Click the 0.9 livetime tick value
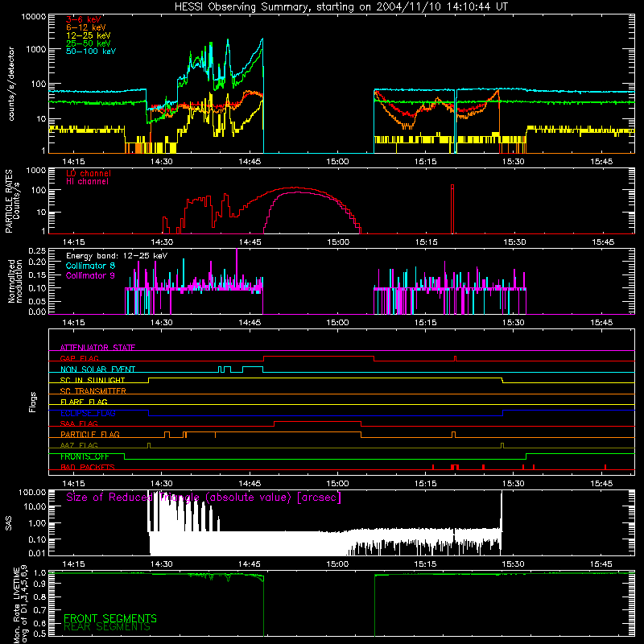Image resolution: width=644 pixels, height=644 pixels. pos(39,585)
